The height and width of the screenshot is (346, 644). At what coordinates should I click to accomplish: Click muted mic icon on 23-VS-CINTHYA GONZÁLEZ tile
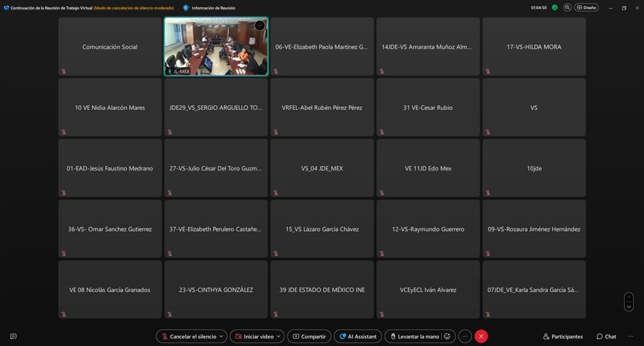tap(170, 315)
